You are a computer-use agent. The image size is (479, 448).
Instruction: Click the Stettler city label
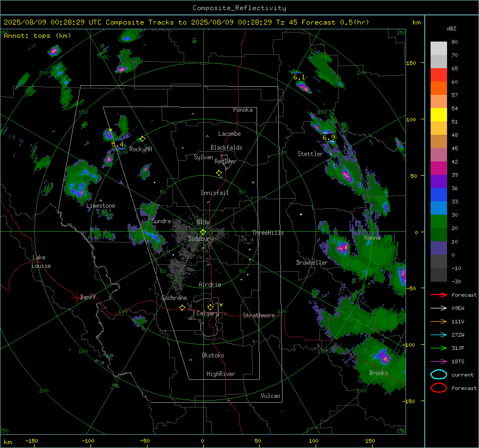pyautogui.click(x=310, y=154)
